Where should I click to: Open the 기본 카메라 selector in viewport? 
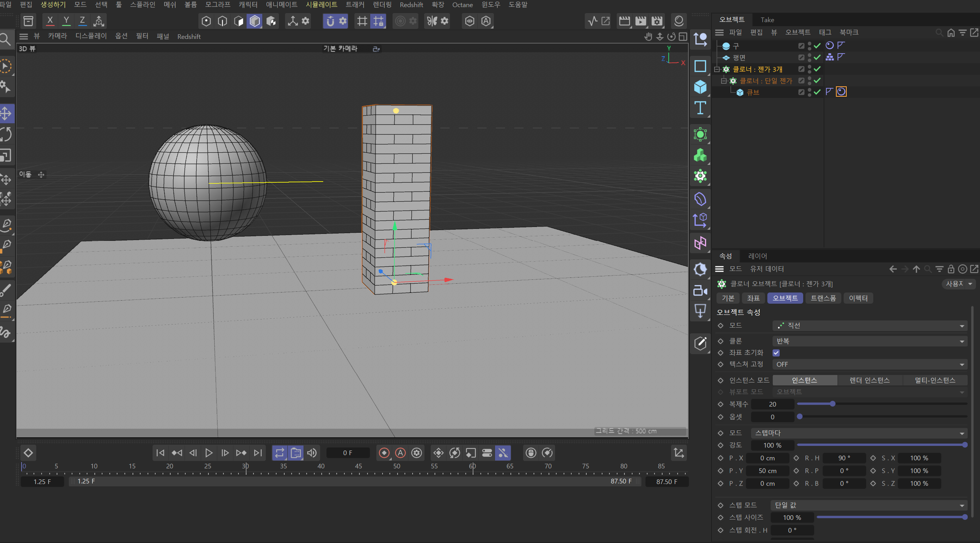[341, 49]
